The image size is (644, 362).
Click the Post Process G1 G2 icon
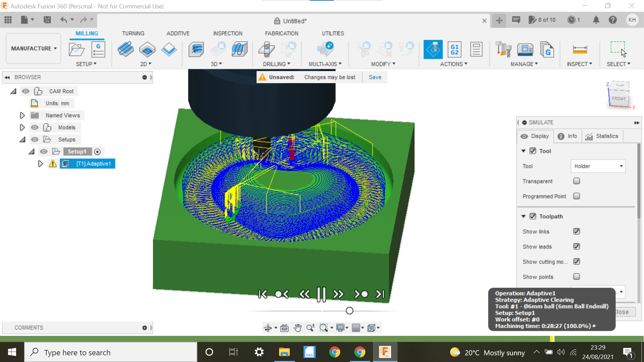click(454, 50)
